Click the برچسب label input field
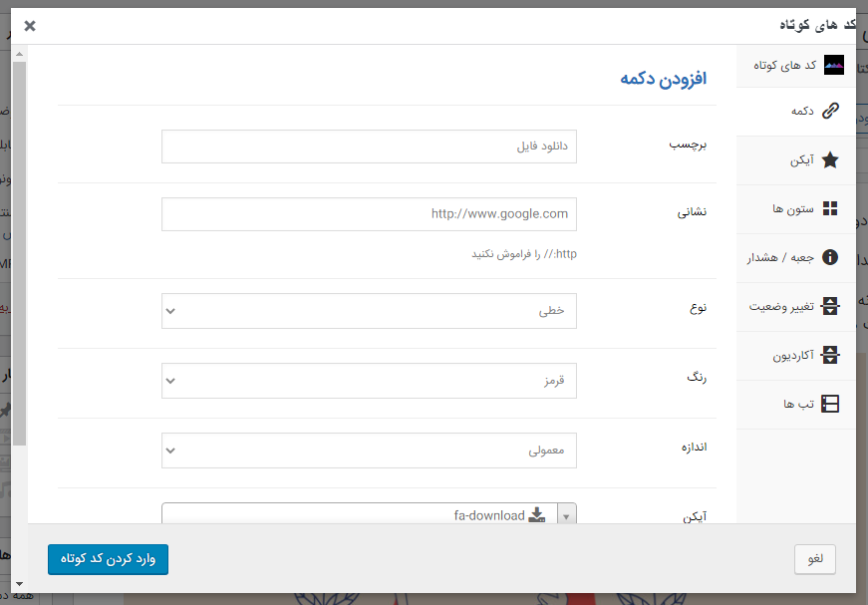The image size is (868, 605). 369,147
